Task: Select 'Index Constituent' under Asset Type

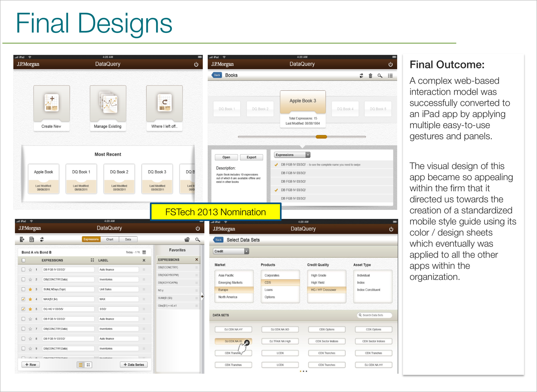Action: pyautogui.click(x=373, y=290)
